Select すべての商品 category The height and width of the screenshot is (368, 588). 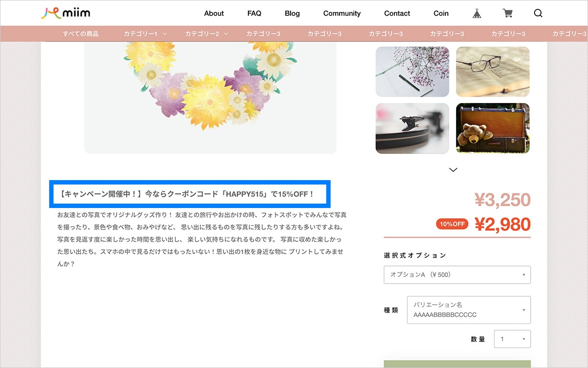(80, 34)
